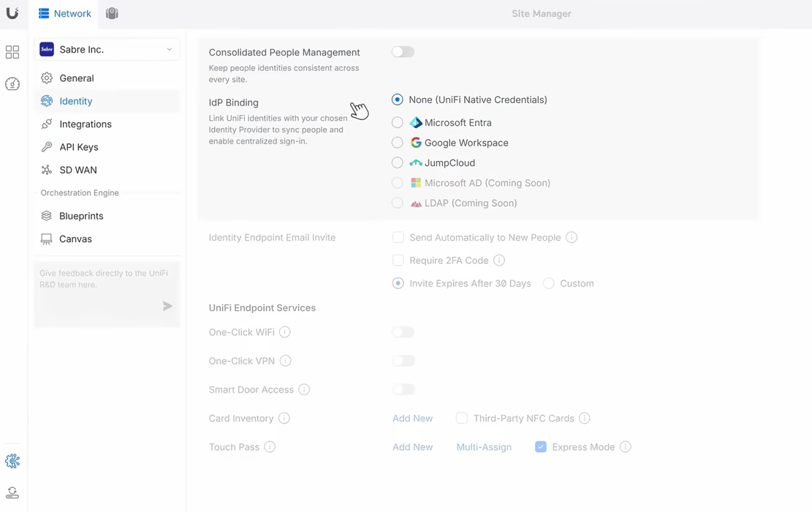The height and width of the screenshot is (512, 812).
Task: Expand the Sabre Inc. site dropdown
Action: (x=107, y=49)
